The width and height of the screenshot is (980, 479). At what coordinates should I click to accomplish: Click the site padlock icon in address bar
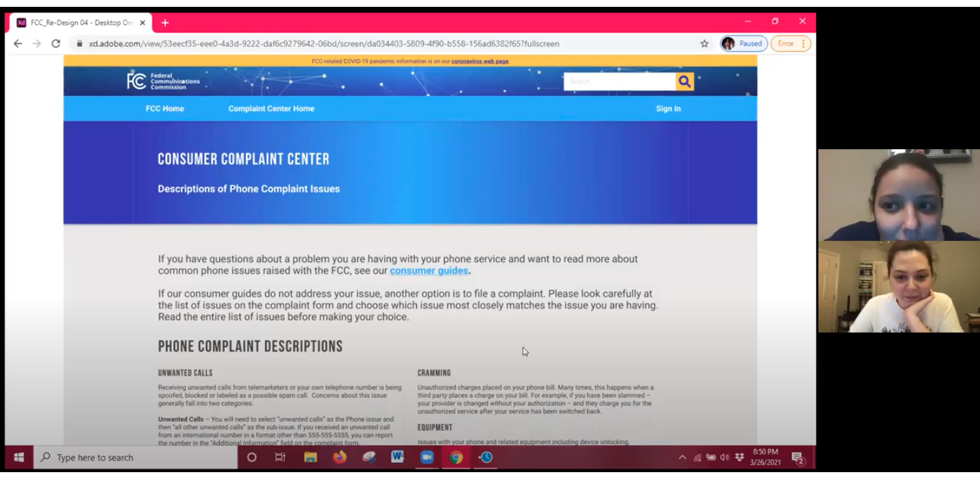tap(79, 44)
